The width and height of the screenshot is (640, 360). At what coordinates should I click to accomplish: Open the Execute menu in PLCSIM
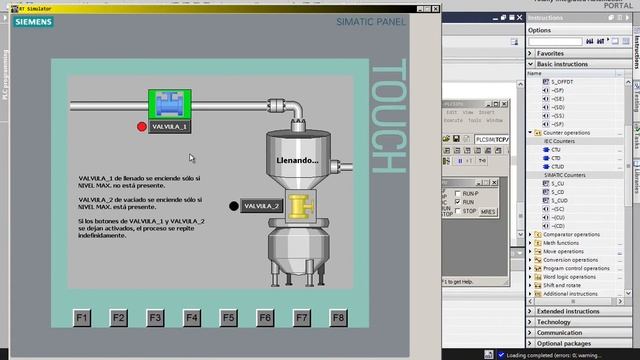click(x=453, y=120)
